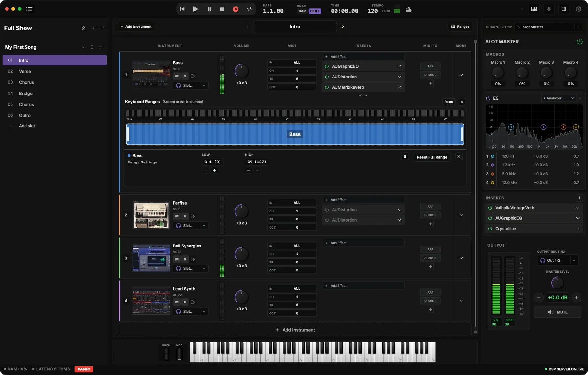
Task: Open the Channel Strip Slot Master dropdown
Action: [x=548, y=27]
